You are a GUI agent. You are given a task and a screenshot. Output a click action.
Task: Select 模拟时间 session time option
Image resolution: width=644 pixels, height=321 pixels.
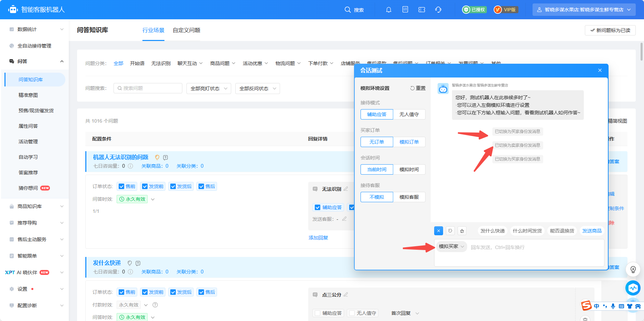(x=409, y=169)
